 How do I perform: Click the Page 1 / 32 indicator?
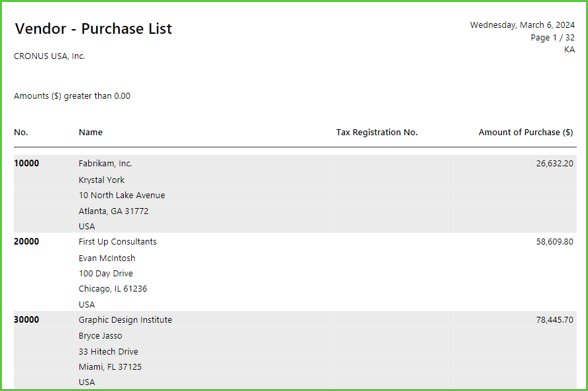[x=552, y=38]
